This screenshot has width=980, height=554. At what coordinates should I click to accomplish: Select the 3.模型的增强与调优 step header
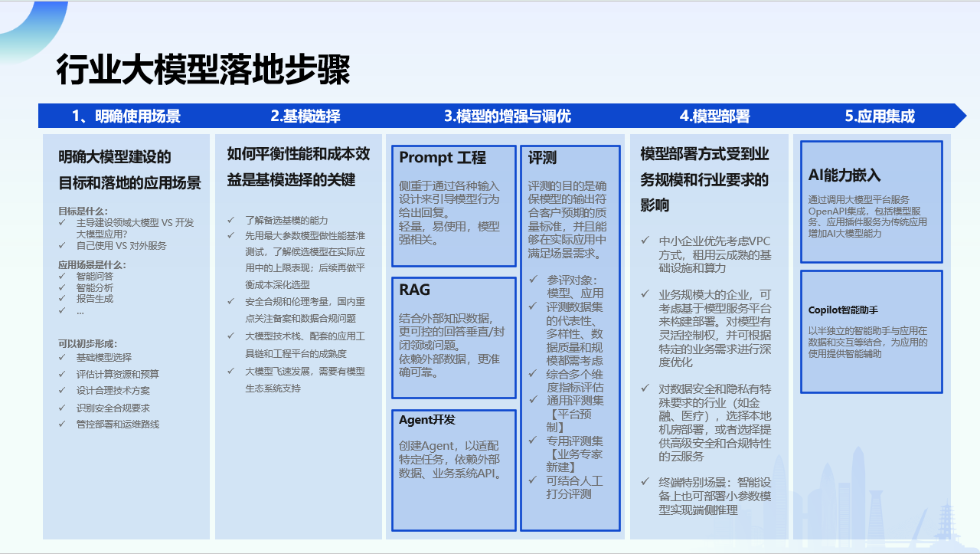[x=508, y=116]
